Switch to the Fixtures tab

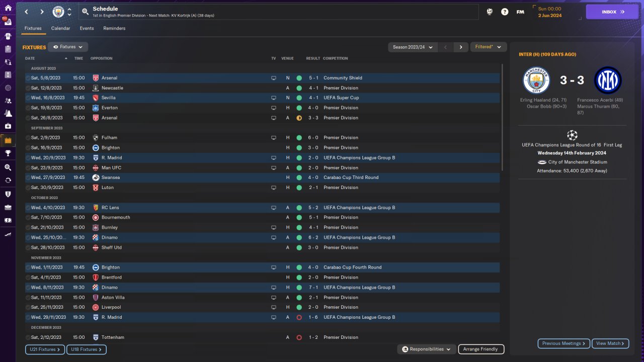[x=33, y=29]
